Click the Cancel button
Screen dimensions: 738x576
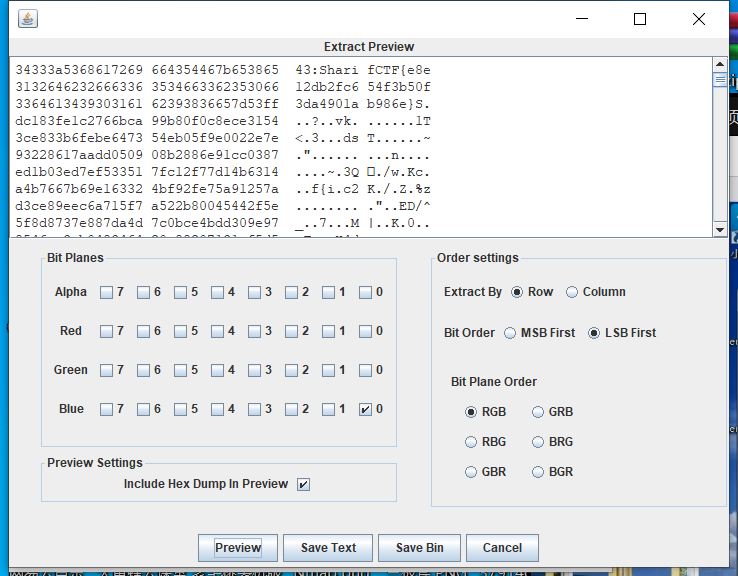tap(502, 548)
